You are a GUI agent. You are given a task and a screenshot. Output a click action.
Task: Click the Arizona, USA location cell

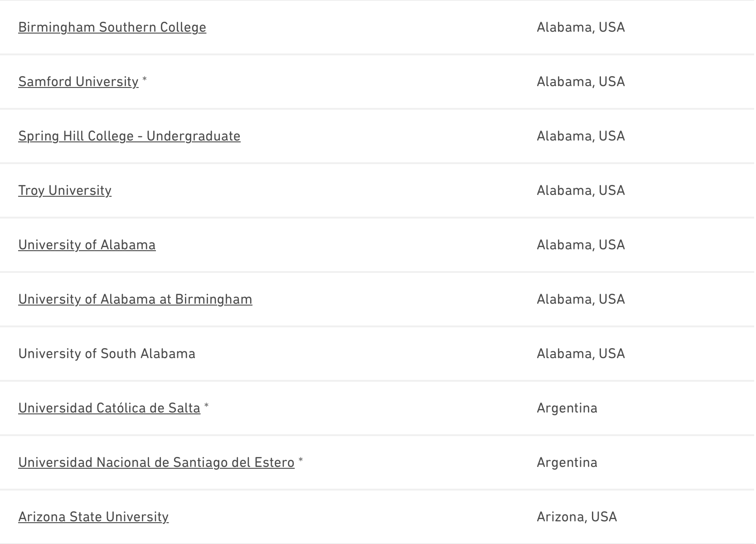tap(577, 517)
